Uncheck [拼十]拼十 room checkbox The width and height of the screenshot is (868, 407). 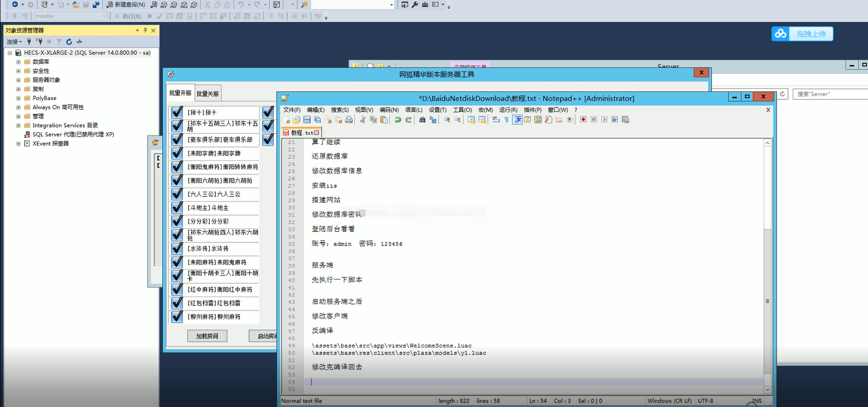point(177,112)
